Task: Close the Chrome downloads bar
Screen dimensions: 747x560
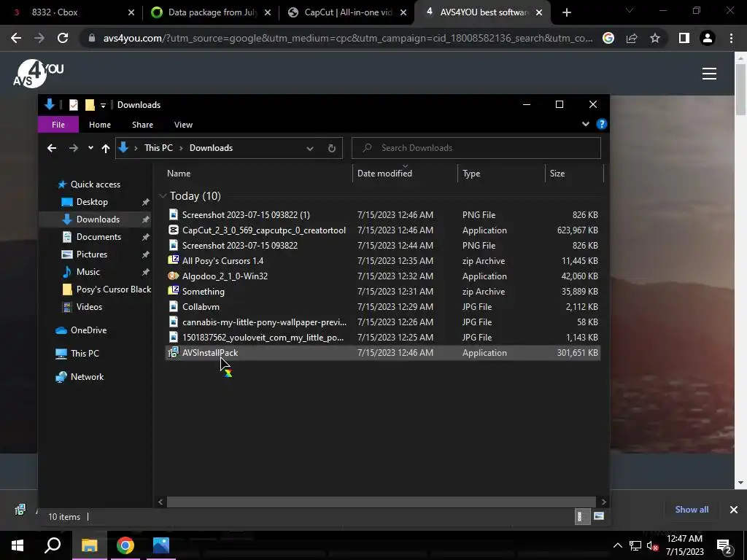Action: [x=734, y=510]
